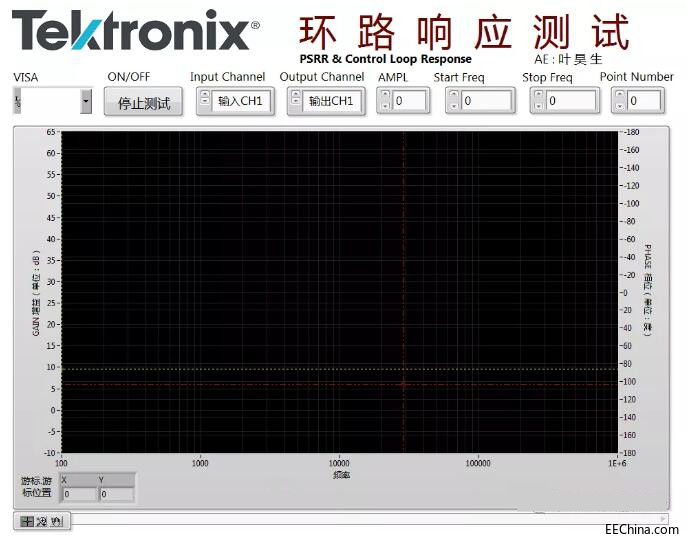Decrement the Input Channel ring arrow
This screenshot has width=687, height=542.
tap(205, 103)
